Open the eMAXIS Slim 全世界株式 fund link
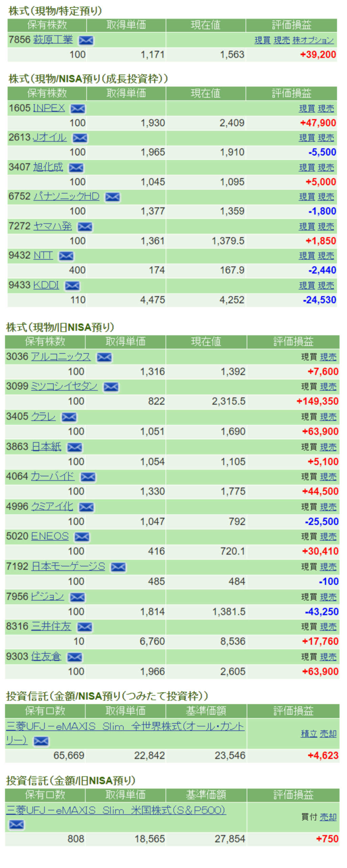Screen dimensions: 347x868 125,726
